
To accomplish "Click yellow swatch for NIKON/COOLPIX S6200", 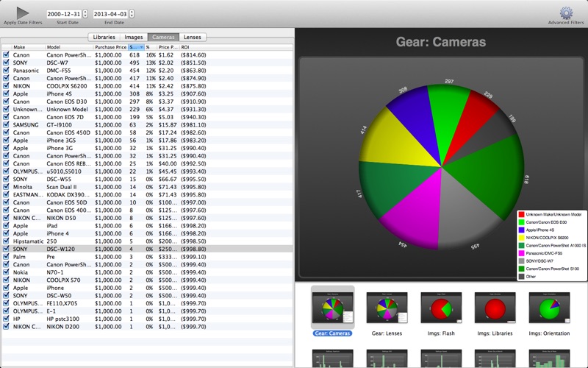I will (x=521, y=238).
